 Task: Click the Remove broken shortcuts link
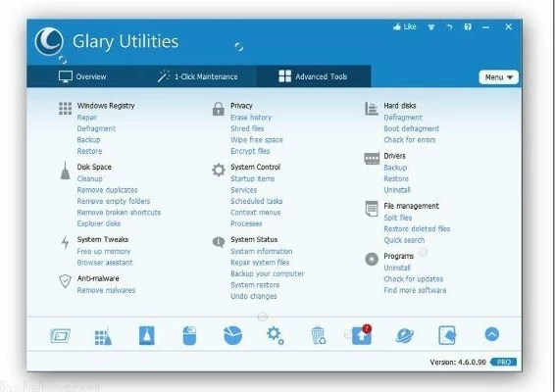(x=119, y=213)
